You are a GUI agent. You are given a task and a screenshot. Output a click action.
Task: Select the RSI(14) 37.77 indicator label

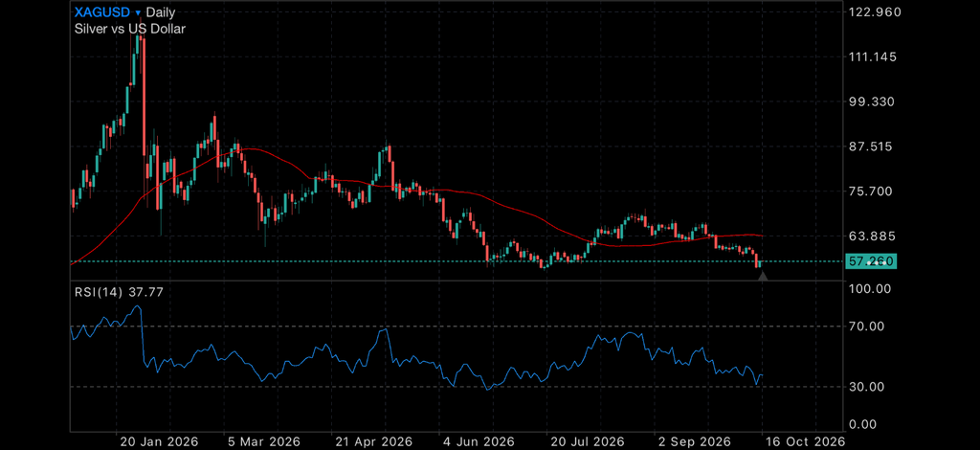point(119,291)
